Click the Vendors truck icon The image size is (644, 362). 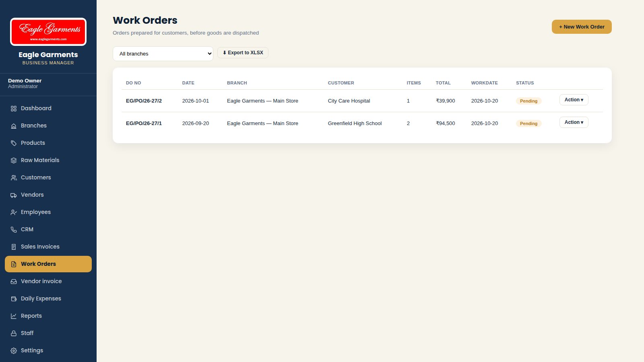pyautogui.click(x=14, y=195)
